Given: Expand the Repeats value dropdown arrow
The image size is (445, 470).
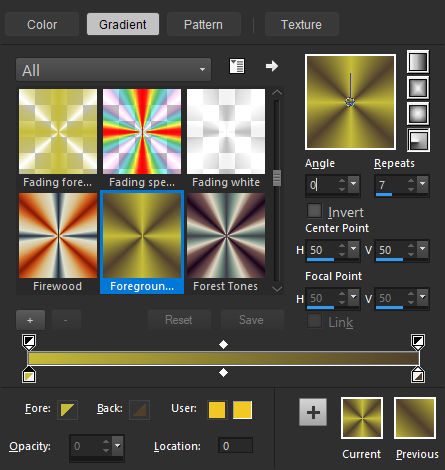Looking at the screenshot, I should [423, 184].
